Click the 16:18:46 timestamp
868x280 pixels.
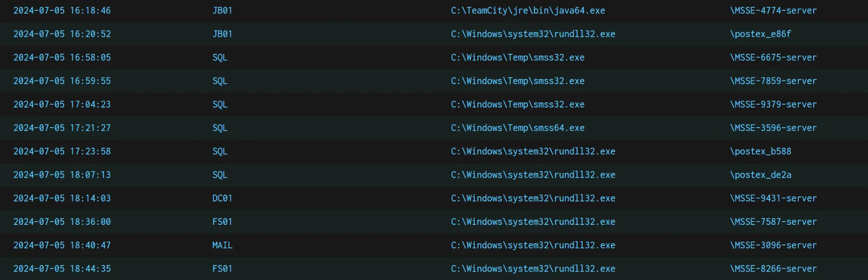tap(62, 10)
